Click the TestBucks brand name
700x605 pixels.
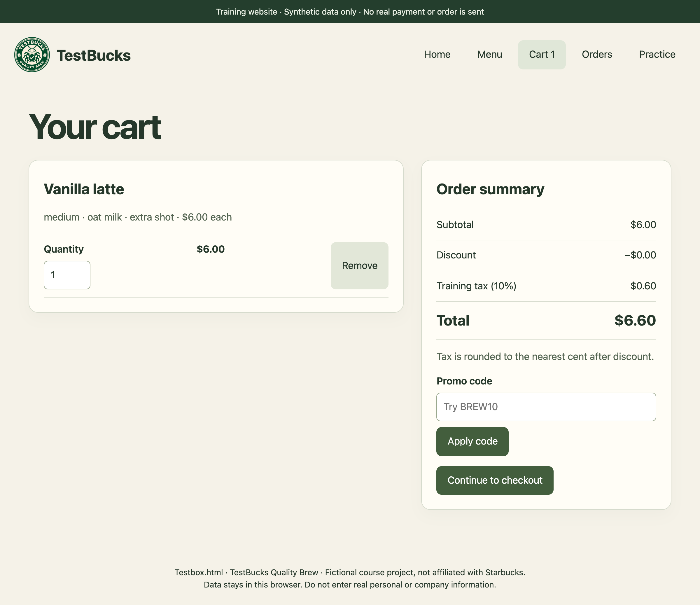(x=94, y=55)
